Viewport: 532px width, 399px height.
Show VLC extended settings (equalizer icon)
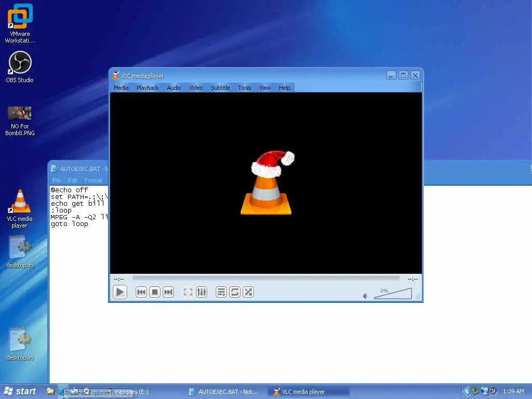tap(202, 292)
